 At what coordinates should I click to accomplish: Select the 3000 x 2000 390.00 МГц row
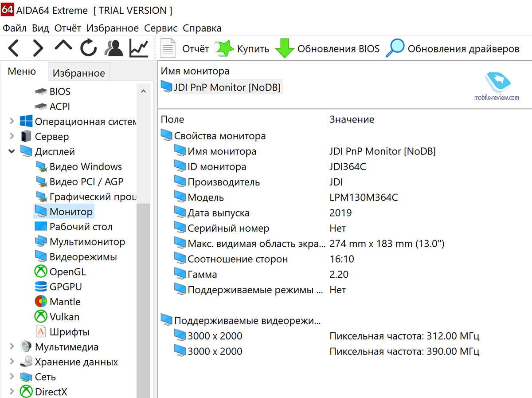(327, 351)
